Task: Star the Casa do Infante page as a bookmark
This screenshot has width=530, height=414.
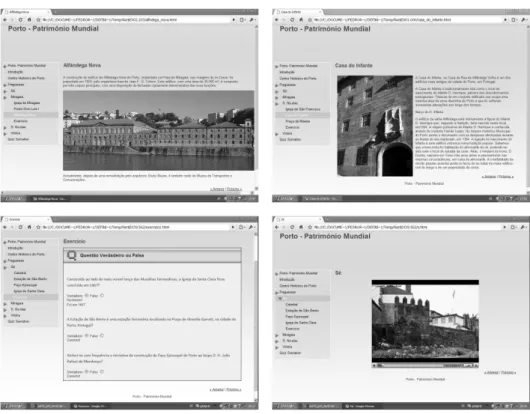Action: 310,20
